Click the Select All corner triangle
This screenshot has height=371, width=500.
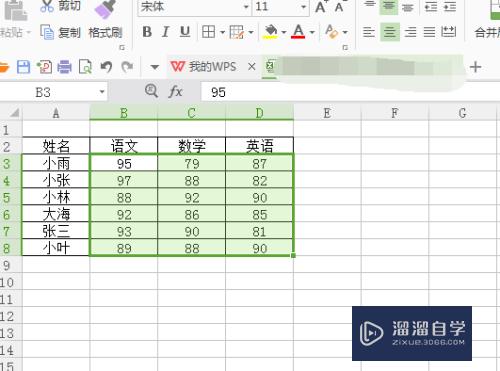click(x=14, y=113)
